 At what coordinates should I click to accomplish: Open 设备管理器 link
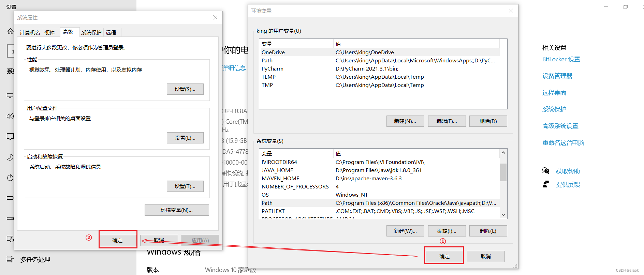[x=557, y=76]
